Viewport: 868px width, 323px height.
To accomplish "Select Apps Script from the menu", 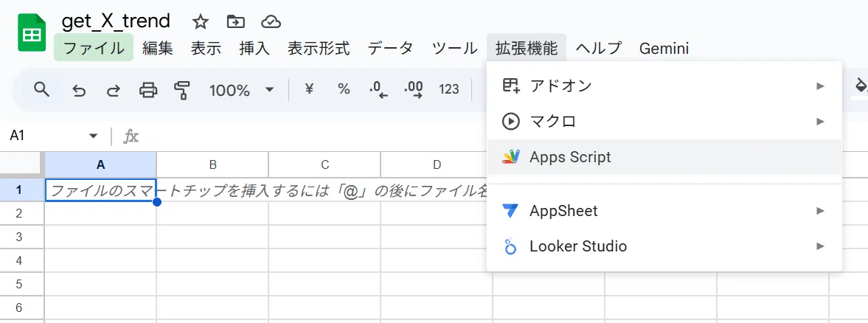I will tap(664, 157).
